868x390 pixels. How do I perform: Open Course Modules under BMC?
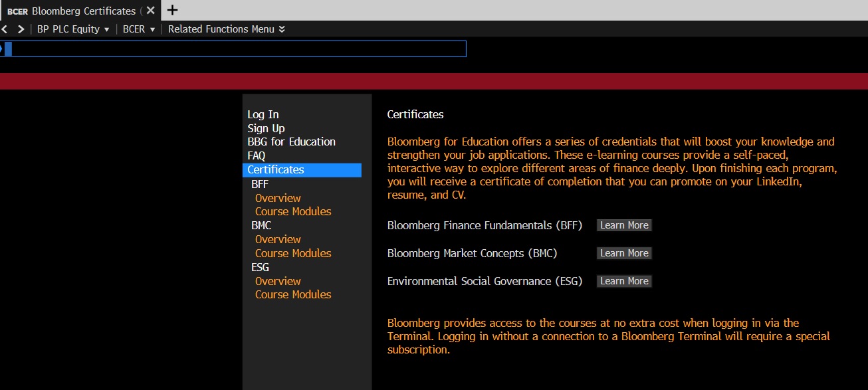[x=293, y=253]
